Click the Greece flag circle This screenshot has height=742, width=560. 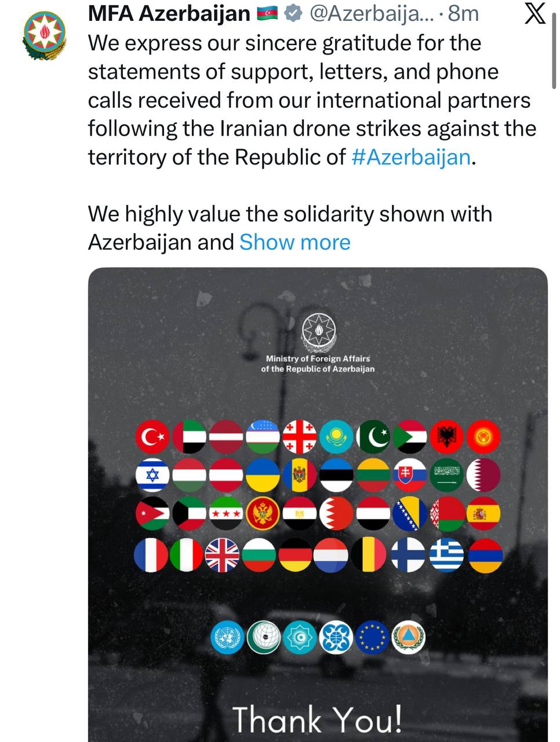(x=446, y=555)
